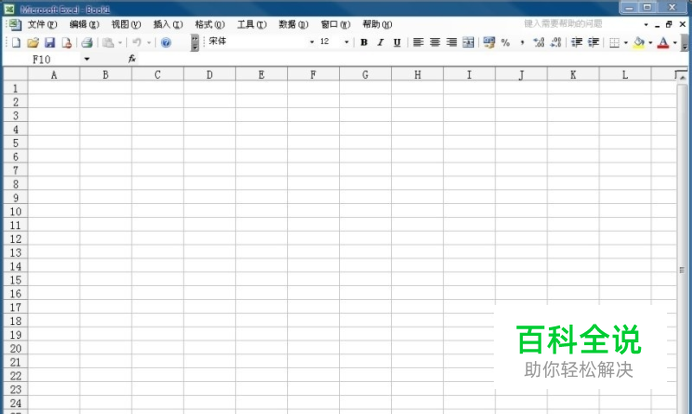The height and width of the screenshot is (414, 692).
Task: Open the 数据 (Data) menu
Action: click(293, 24)
